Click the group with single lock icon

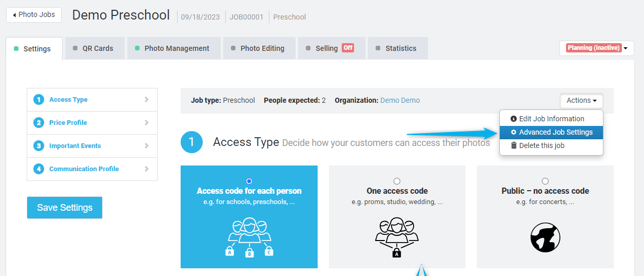tap(397, 237)
